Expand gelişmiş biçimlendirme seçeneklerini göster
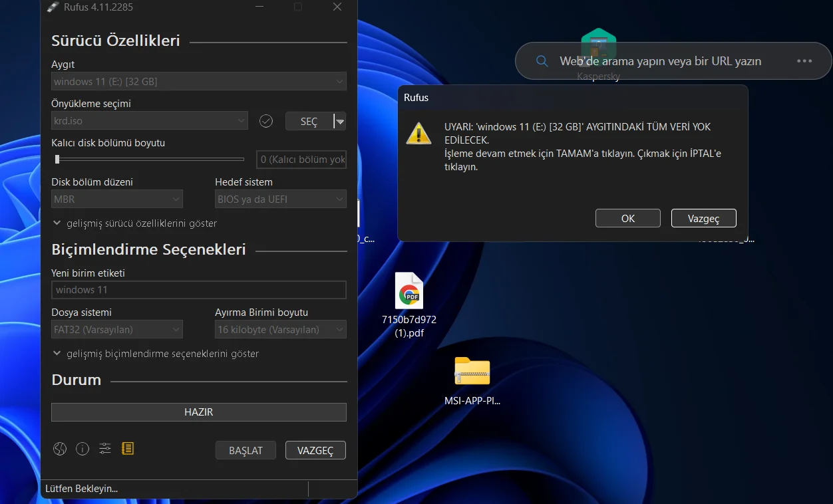The image size is (833, 504). [156, 354]
